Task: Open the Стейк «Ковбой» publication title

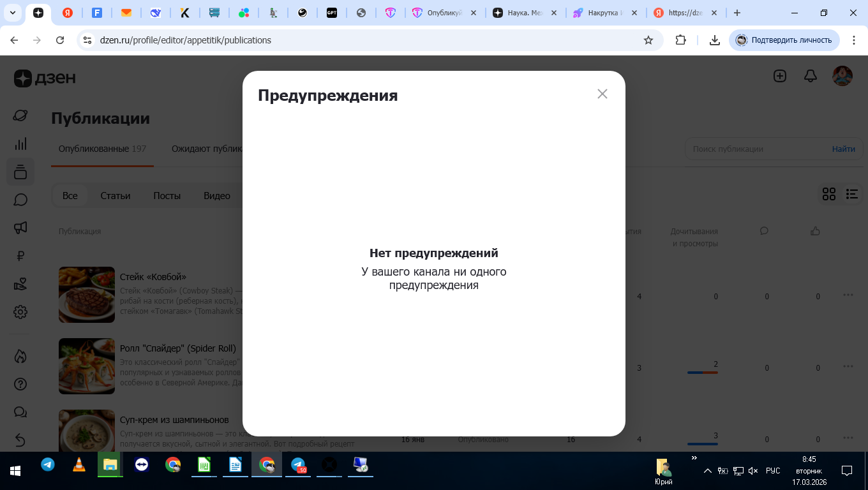Action: tap(153, 277)
